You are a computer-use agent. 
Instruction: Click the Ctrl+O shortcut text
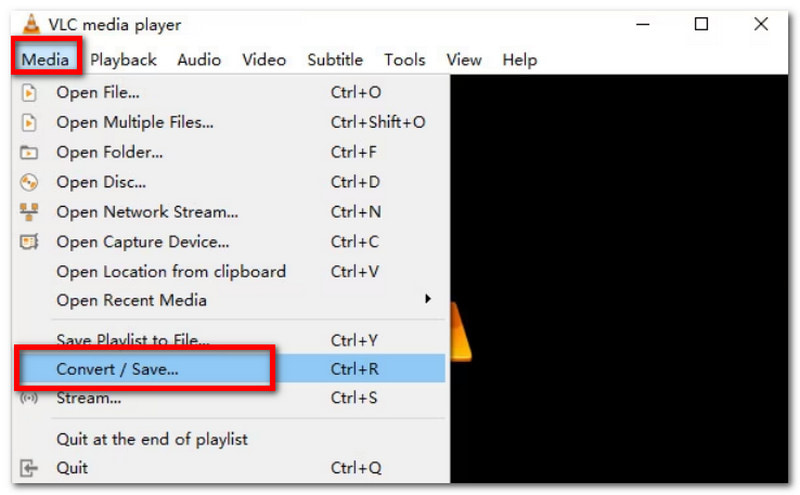(356, 92)
